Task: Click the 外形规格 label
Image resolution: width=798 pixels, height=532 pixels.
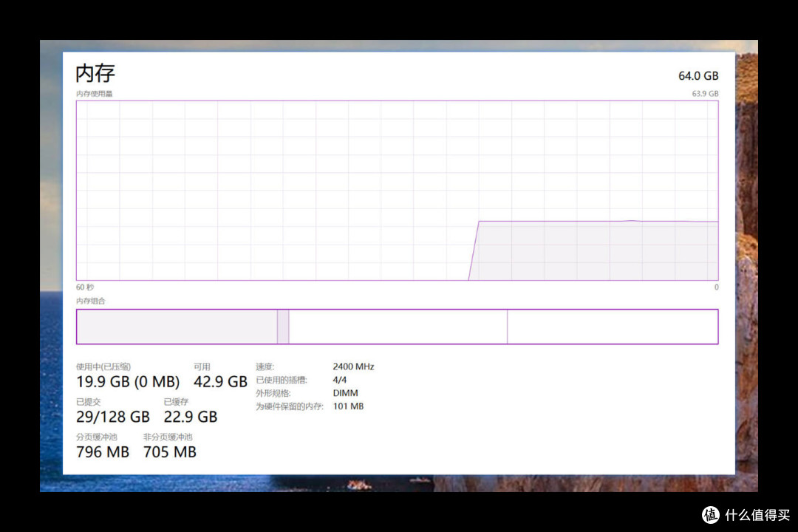Action: [273, 393]
